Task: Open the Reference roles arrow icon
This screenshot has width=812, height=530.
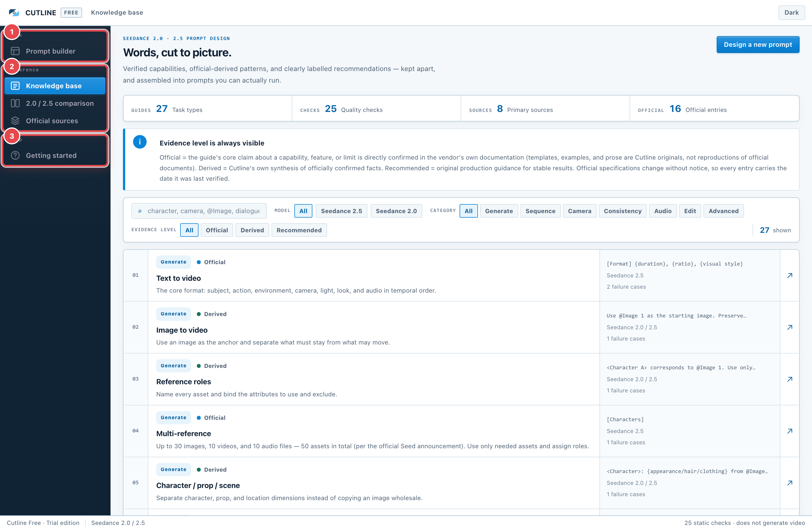Action: pyautogui.click(x=789, y=379)
